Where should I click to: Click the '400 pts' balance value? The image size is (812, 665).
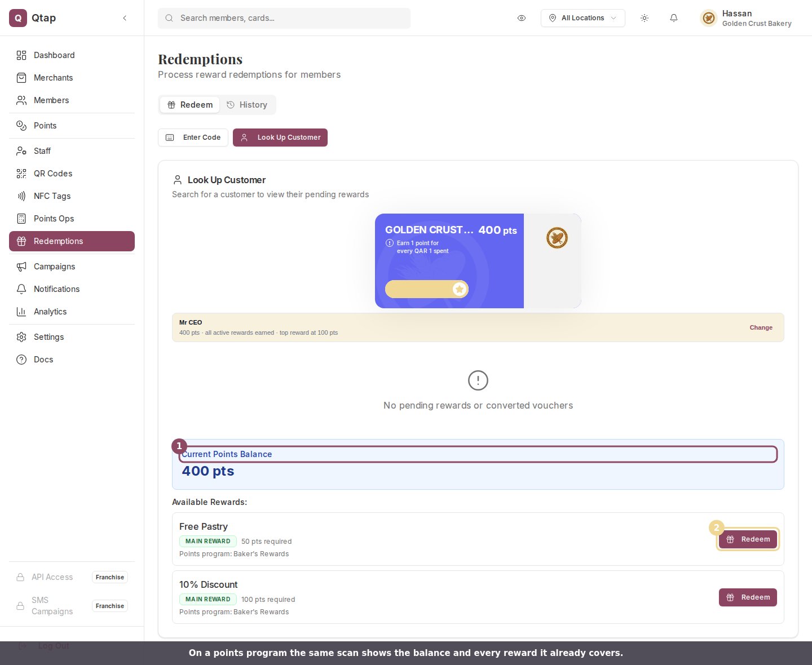208,471
